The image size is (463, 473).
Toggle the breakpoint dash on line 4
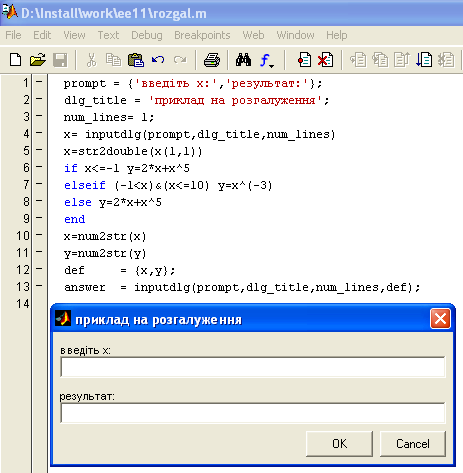39,132
